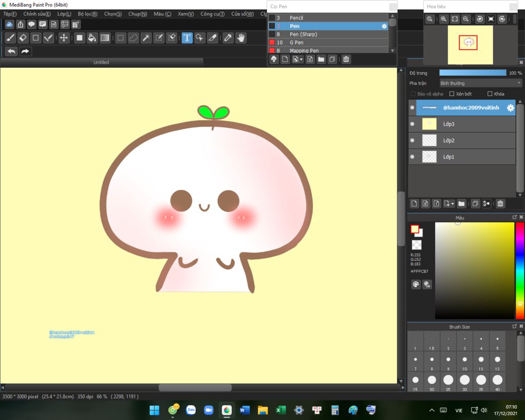This screenshot has height=420, width=525.
Task: Open the Pha trộn blend mode dropdown
Action: point(481,83)
